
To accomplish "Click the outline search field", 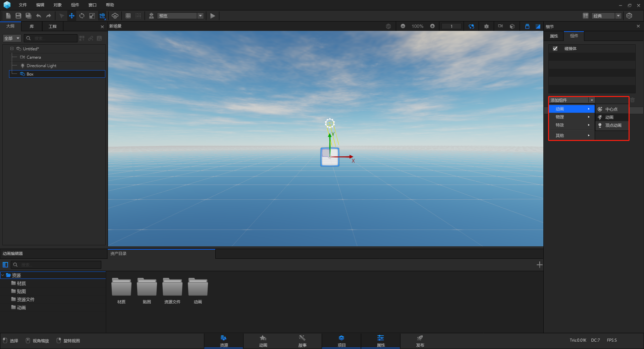I will tap(50, 38).
